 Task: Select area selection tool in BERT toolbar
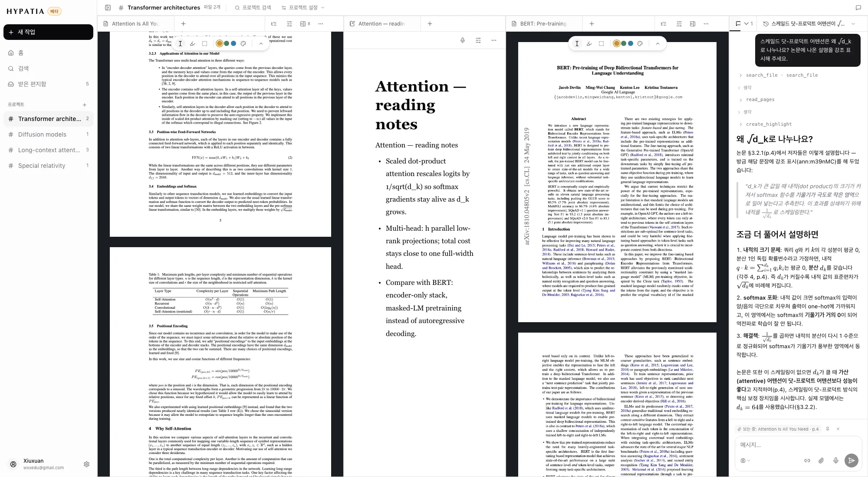602,43
